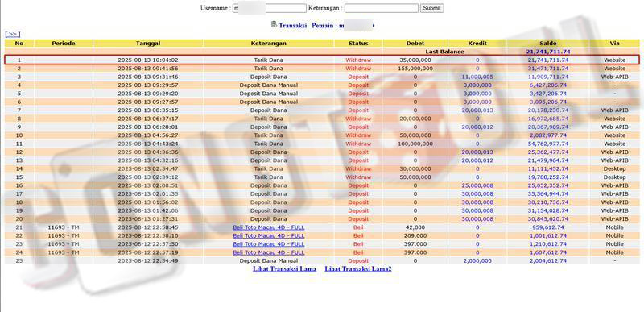Open Lihat Transaksi Lama link
Screen dimensions: 644x312
(x=284, y=268)
